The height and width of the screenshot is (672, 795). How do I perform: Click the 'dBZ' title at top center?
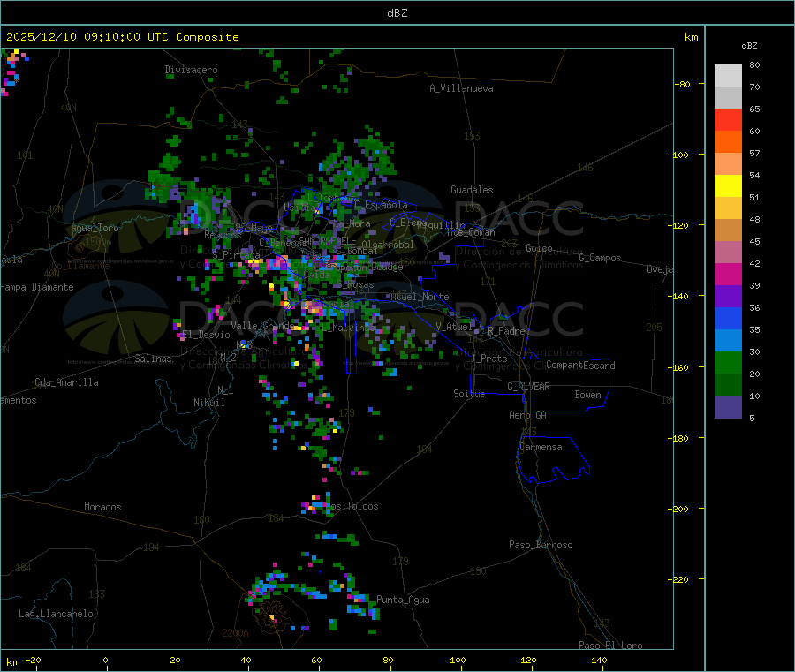(x=397, y=13)
